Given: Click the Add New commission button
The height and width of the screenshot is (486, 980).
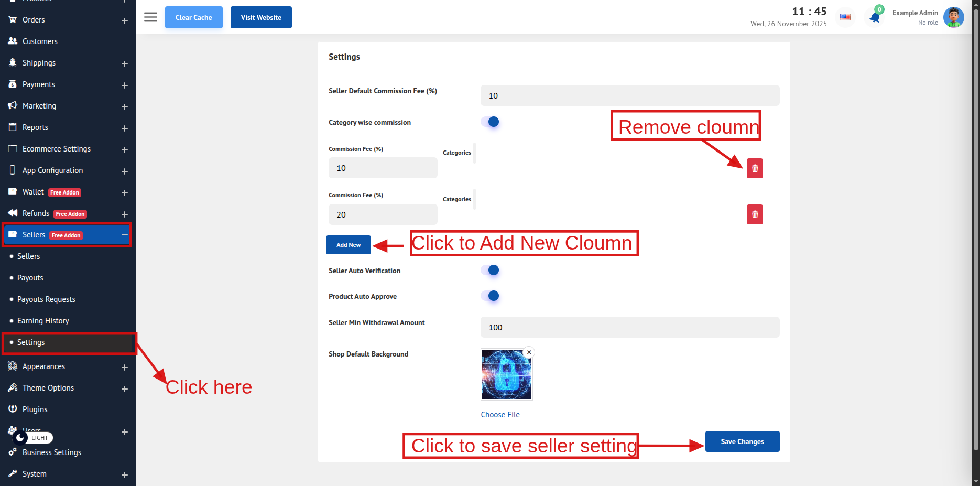Looking at the screenshot, I should (x=348, y=245).
